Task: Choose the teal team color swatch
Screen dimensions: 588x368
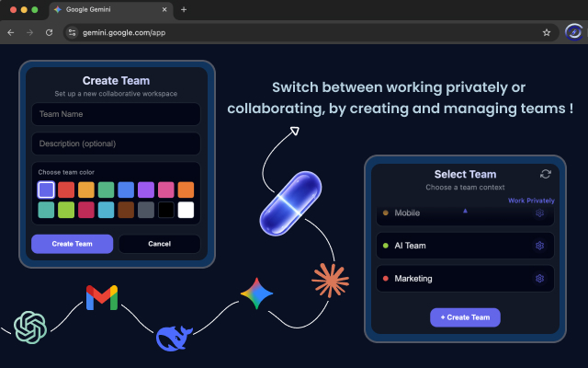Action: (x=46, y=210)
